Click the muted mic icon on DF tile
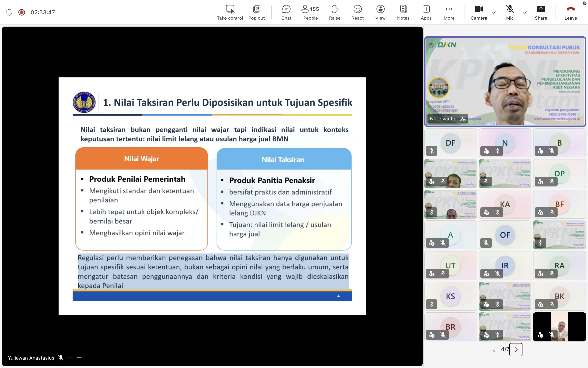The image size is (588, 368). tap(432, 151)
